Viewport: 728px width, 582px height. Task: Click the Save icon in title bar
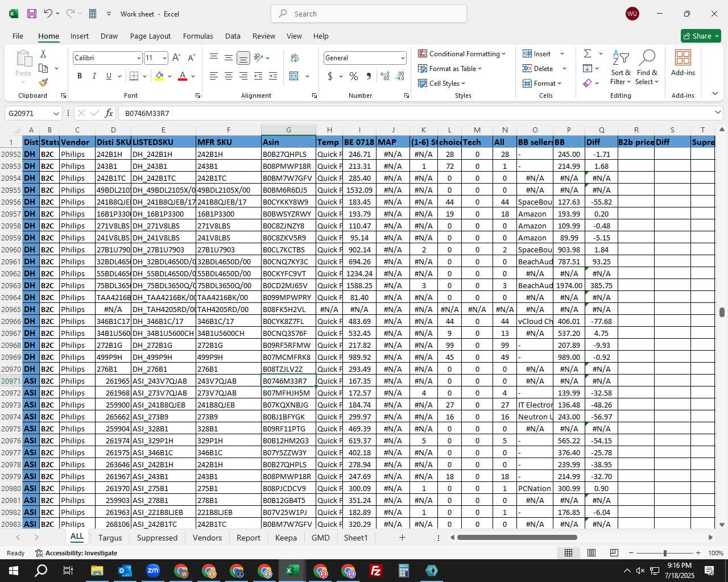[x=32, y=14]
